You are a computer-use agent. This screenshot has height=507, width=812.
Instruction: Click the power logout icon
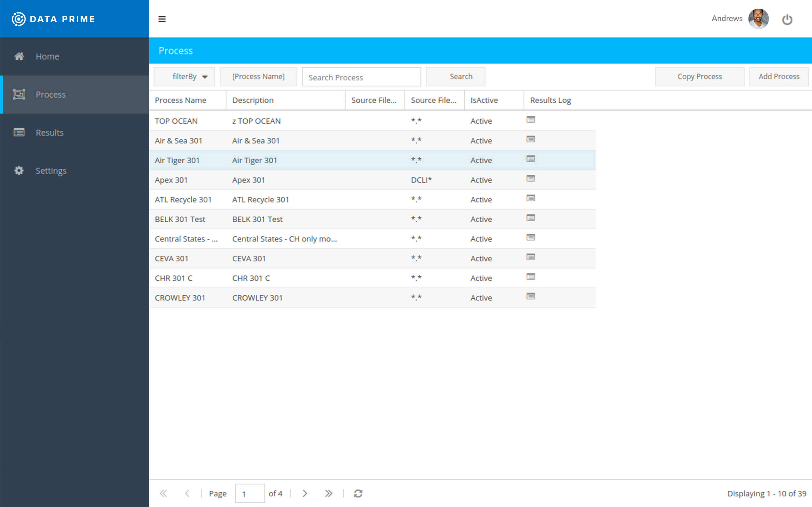[787, 19]
